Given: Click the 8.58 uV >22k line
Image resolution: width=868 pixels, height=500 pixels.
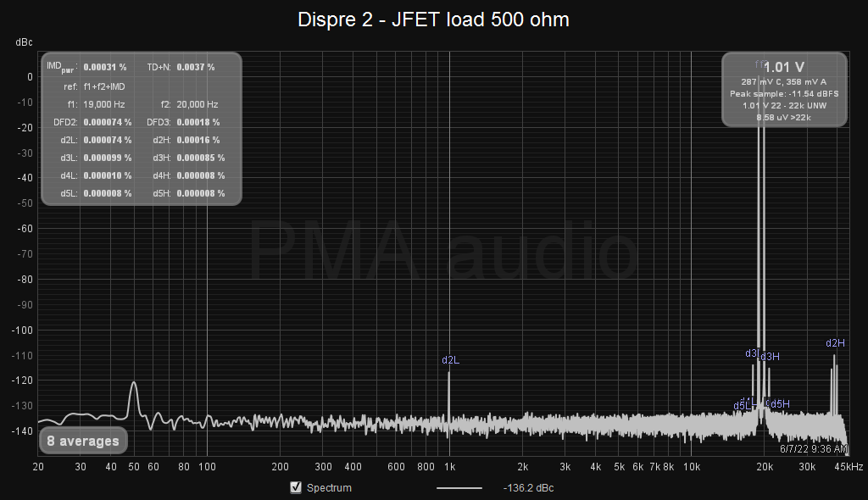Looking at the screenshot, I should [784, 118].
